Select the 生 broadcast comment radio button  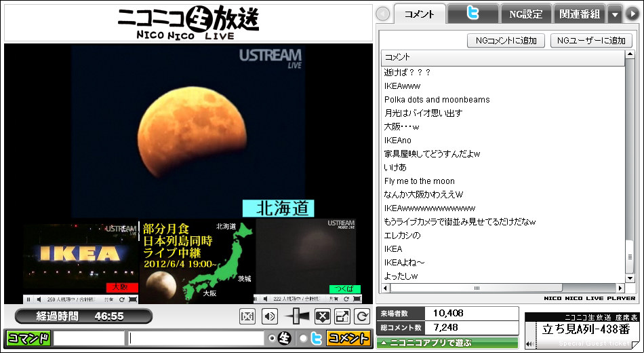point(271,338)
